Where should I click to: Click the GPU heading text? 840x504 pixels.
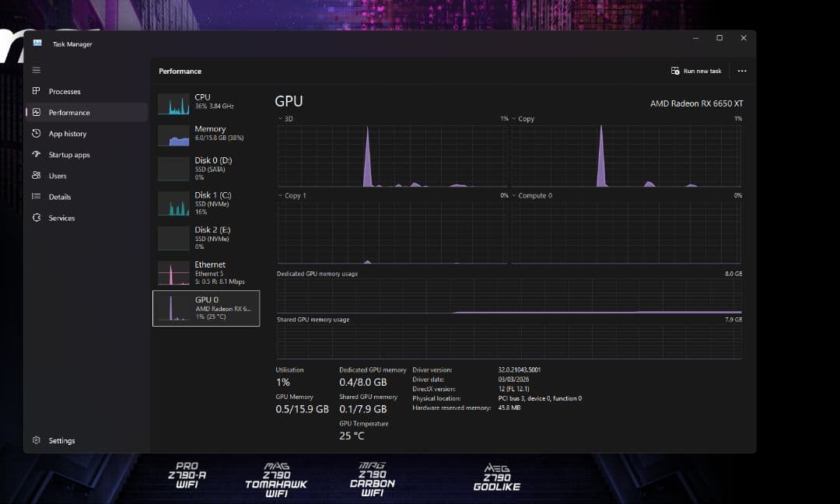tap(289, 101)
